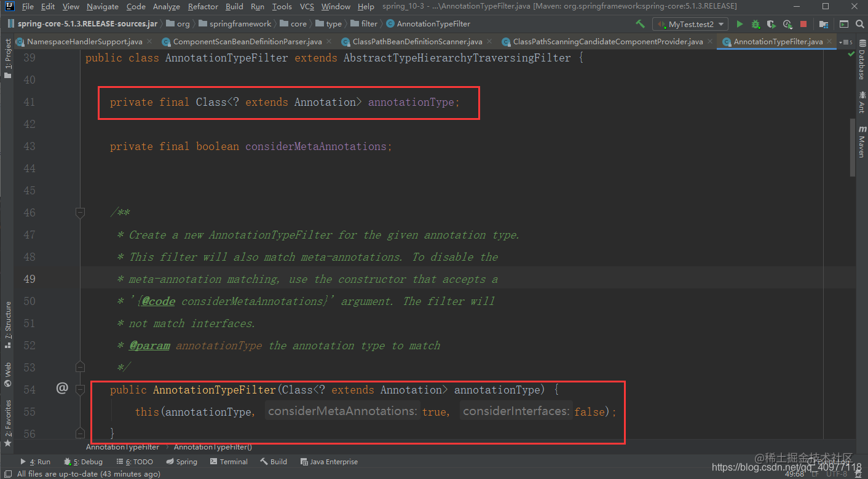868x479 pixels.
Task: Close the ComponentScanBeanDefinitionParser.java tab
Action: (x=328, y=42)
